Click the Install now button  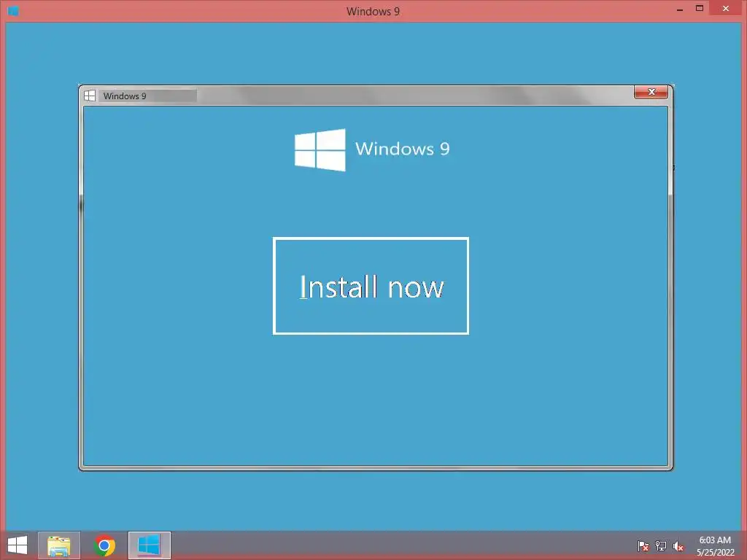point(371,286)
